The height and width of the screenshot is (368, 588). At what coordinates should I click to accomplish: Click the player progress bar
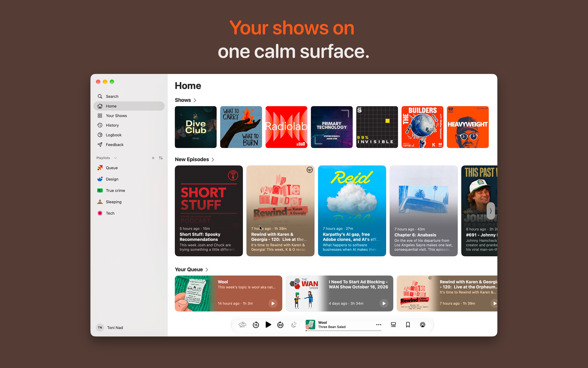point(344,331)
